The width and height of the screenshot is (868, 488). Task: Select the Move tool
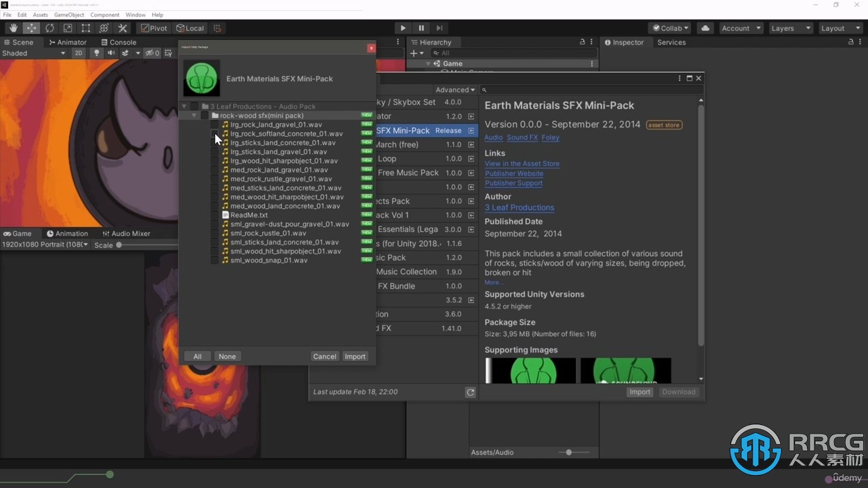pyautogui.click(x=32, y=28)
